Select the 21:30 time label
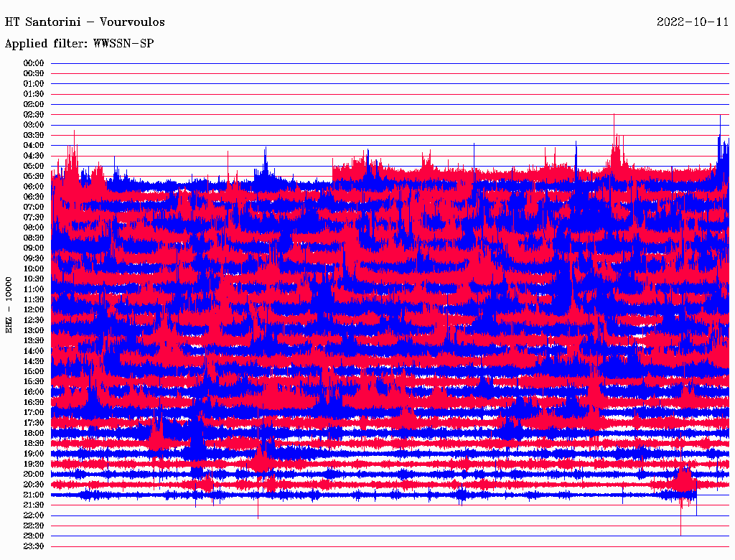The width and height of the screenshot is (735, 560). (x=34, y=505)
